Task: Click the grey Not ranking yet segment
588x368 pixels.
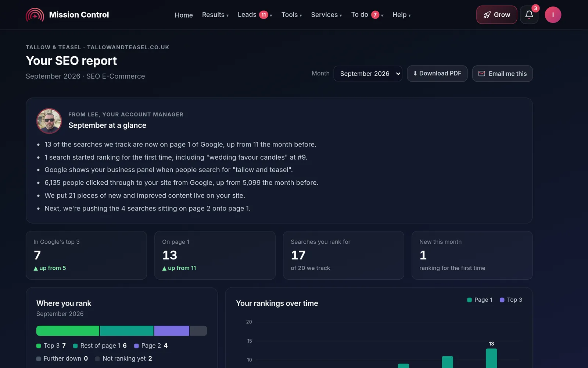Action: [x=198, y=330]
